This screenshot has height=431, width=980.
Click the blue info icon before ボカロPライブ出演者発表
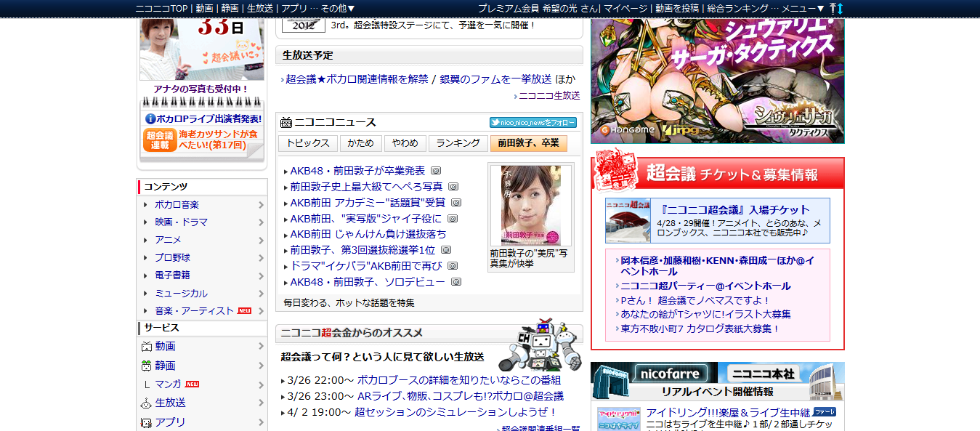150,118
